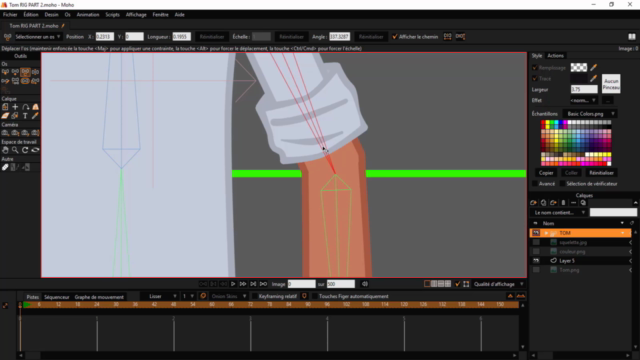The width and height of the screenshot is (640, 360).
Task: Click the checkered fill color swatch
Action: click(579, 67)
